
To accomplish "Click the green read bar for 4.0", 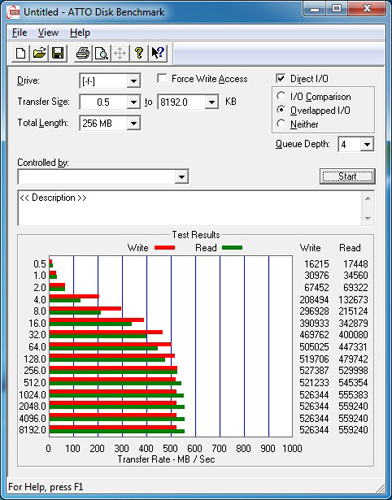I will (65, 300).
